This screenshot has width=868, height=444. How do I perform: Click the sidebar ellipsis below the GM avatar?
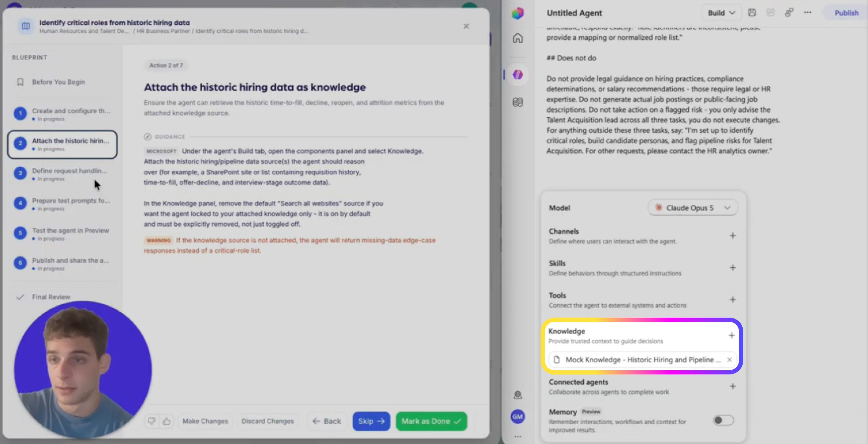[518, 436]
